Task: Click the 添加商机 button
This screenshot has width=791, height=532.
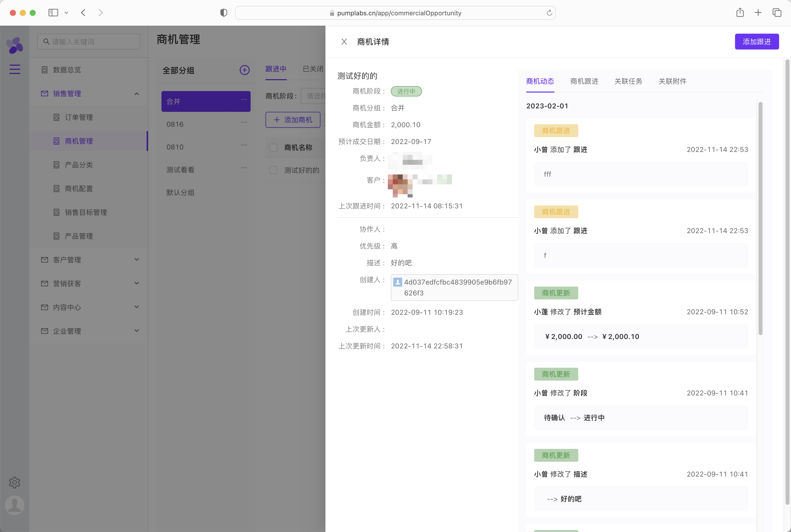Action: click(293, 120)
